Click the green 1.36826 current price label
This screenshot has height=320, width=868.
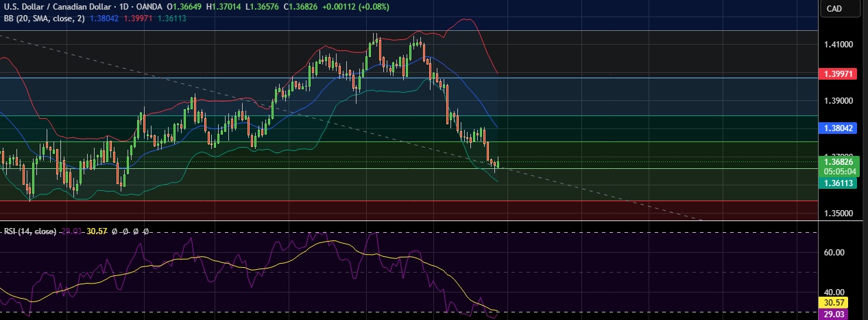pyautogui.click(x=839, y=162)
